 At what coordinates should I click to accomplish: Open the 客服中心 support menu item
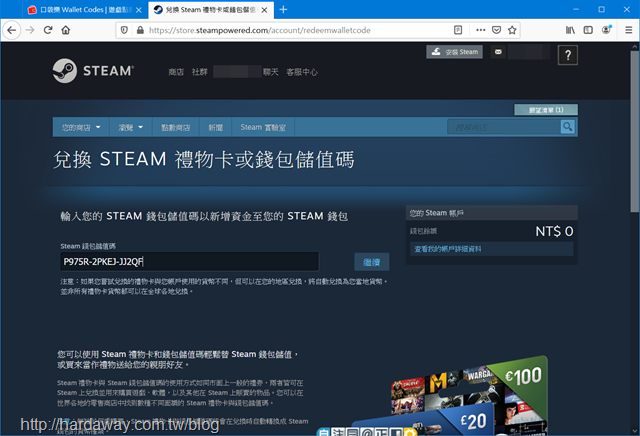(302, 72)
